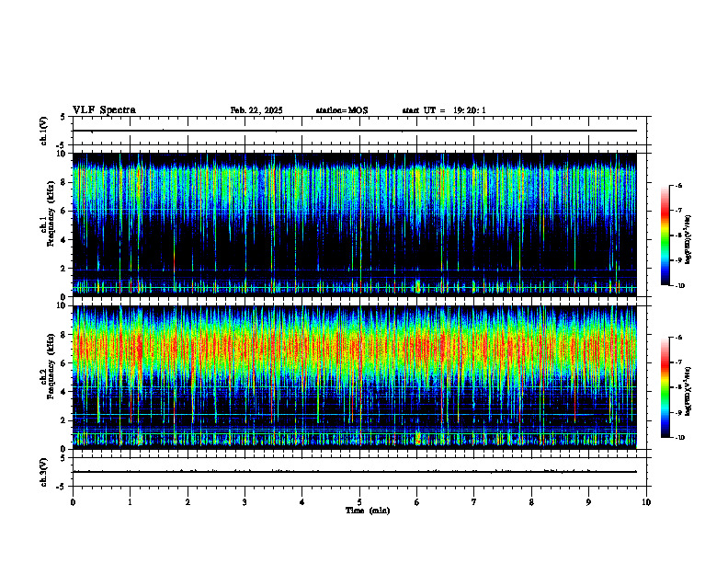Click the date 'Feb. 22, 2025'

pyautogui.click(x=256, y=110)
